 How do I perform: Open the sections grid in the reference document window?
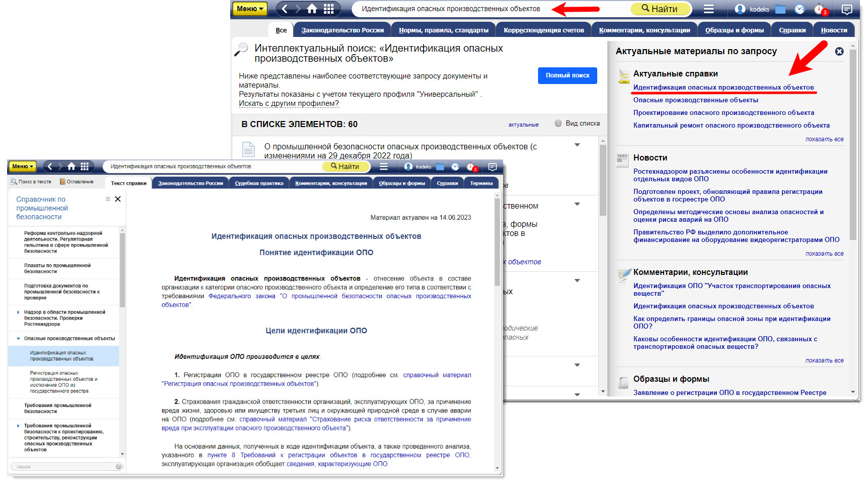(x=85, y=166)
